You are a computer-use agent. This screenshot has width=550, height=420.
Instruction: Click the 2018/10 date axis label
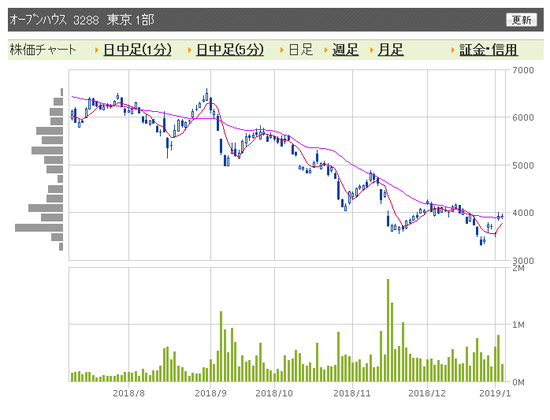(274, 393)
